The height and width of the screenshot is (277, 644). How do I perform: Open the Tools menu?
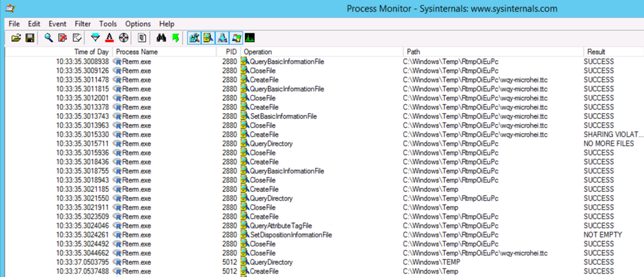pos(108,24)
